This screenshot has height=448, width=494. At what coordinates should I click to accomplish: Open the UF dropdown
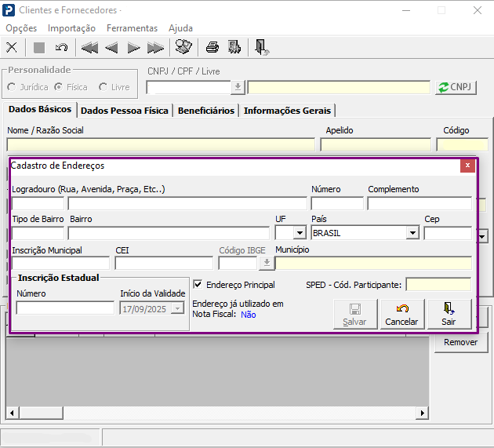(x=299, y=233)
